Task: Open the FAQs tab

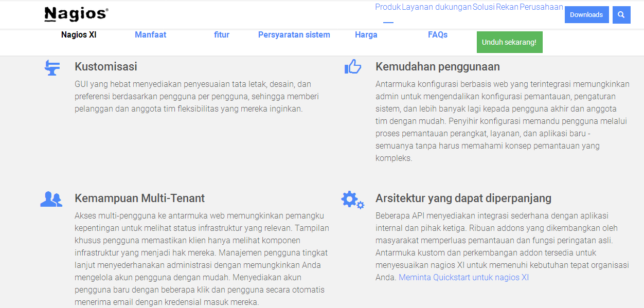Action: point(437,35)
